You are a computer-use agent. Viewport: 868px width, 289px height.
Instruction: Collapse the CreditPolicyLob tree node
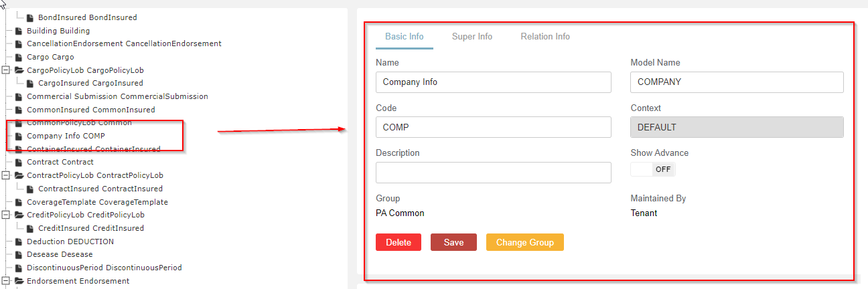coord(6,215)
